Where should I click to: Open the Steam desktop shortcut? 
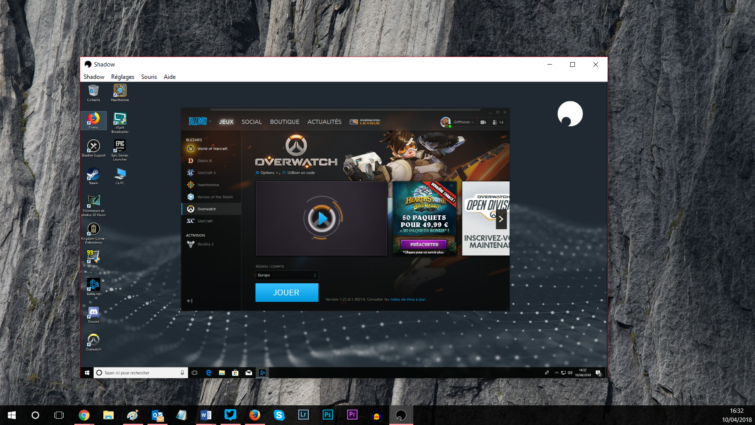pos(93,176)
